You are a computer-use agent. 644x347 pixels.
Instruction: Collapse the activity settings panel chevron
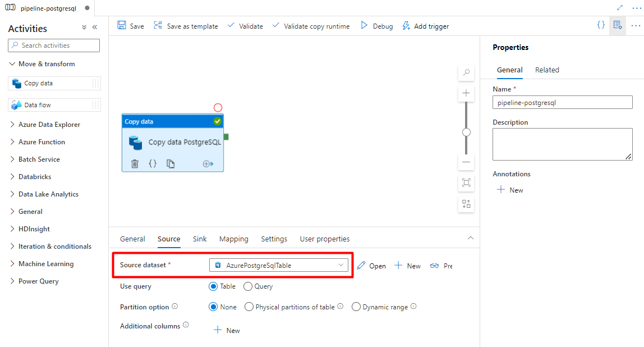pyautogui.click(x=471, y=238)
